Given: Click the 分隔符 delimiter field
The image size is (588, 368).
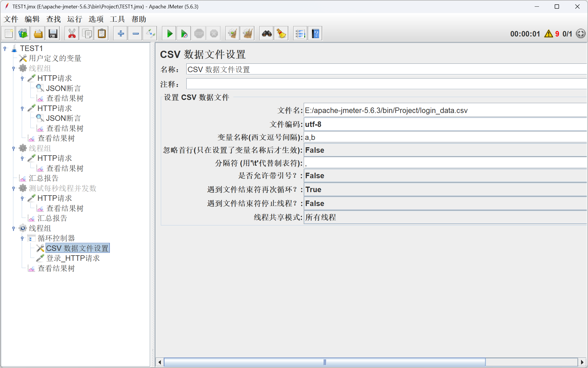Looking at the screenshot, I should click(x=445, y=163).
